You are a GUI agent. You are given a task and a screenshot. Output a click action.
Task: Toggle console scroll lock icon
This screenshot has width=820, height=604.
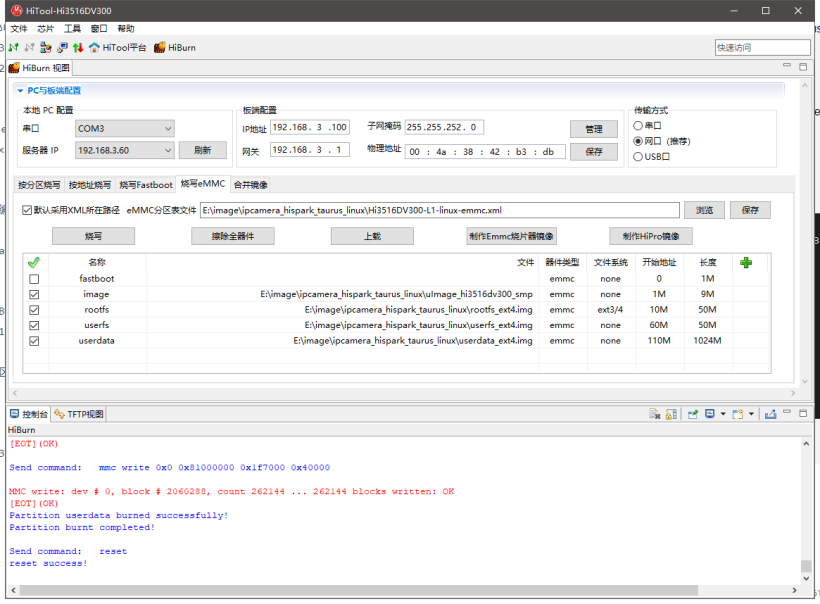671,414
